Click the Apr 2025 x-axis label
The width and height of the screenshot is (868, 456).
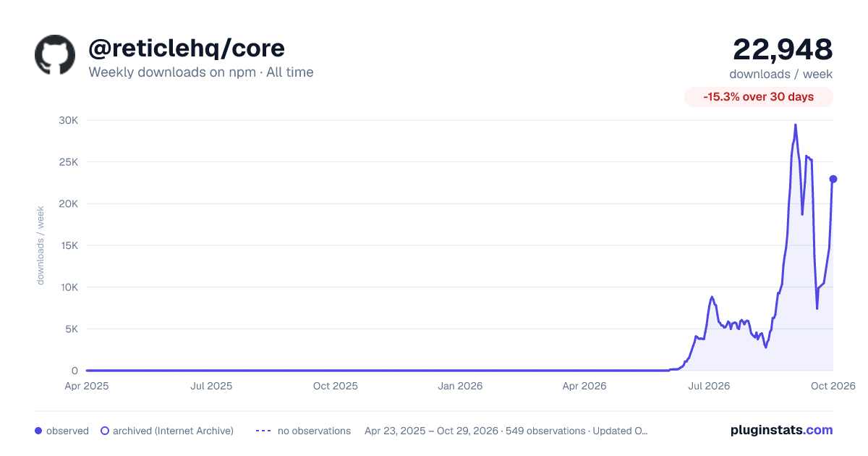click(x=87, y=386)
